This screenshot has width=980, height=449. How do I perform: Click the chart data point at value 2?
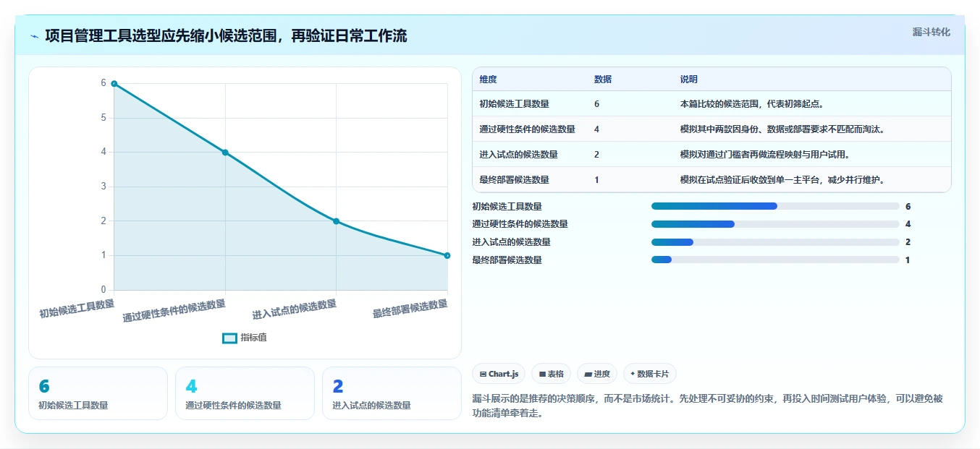336,221
